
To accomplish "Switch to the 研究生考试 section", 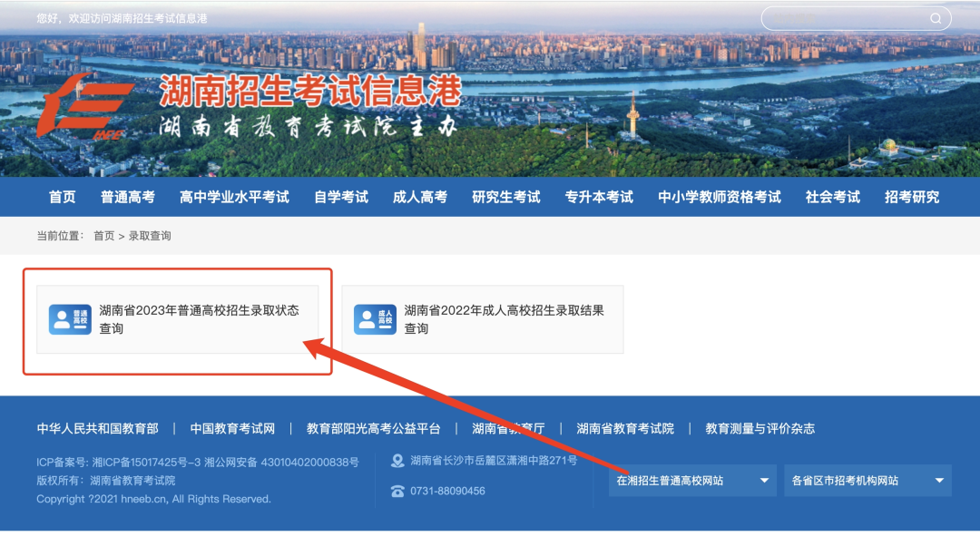I will 506,197.
